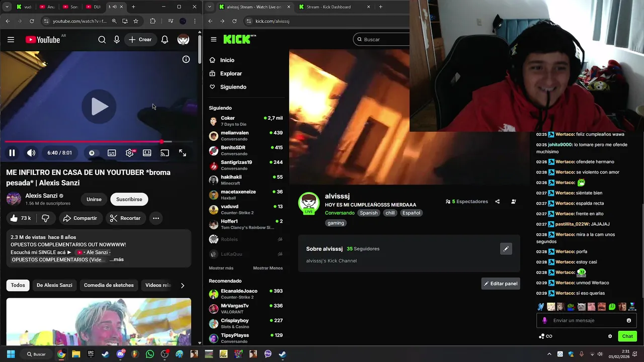Click the Editar panel button
Image resolution: width=644 pixels, height=362 pixels.
(501, 284)
